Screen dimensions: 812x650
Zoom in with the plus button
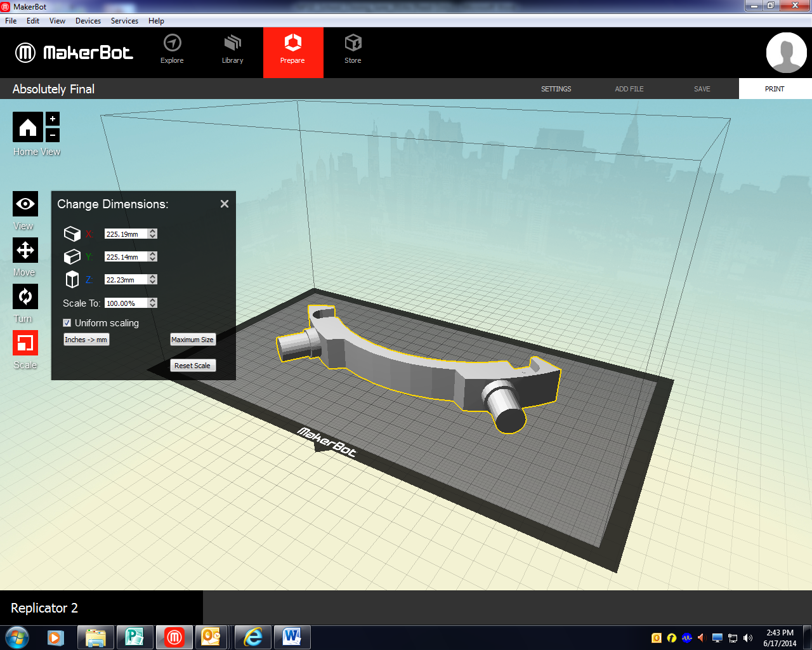coord(53,119)
